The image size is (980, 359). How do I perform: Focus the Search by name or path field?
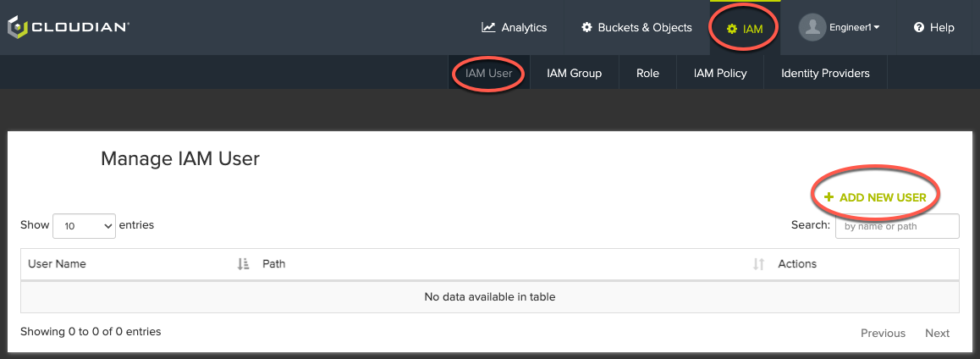tap(897, 226)
